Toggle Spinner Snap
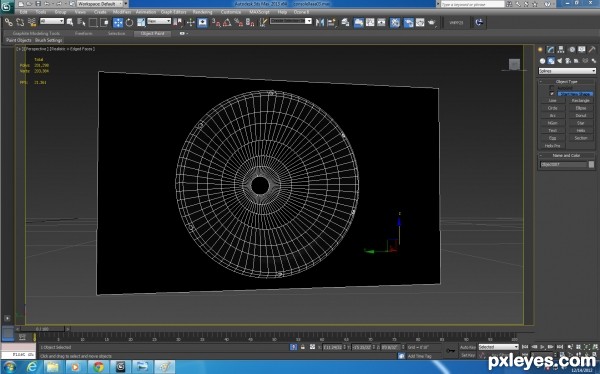The image size is (600, 374). tap(250, 23)
